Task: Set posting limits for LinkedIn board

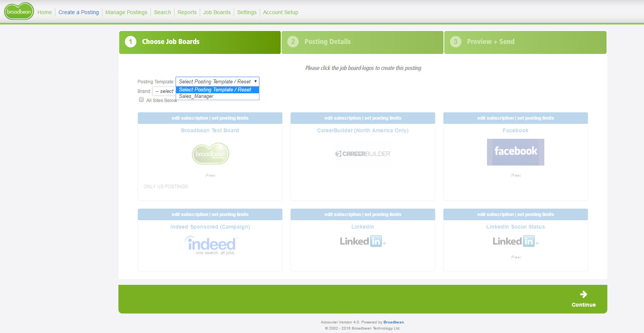Action: click(383, 214)
